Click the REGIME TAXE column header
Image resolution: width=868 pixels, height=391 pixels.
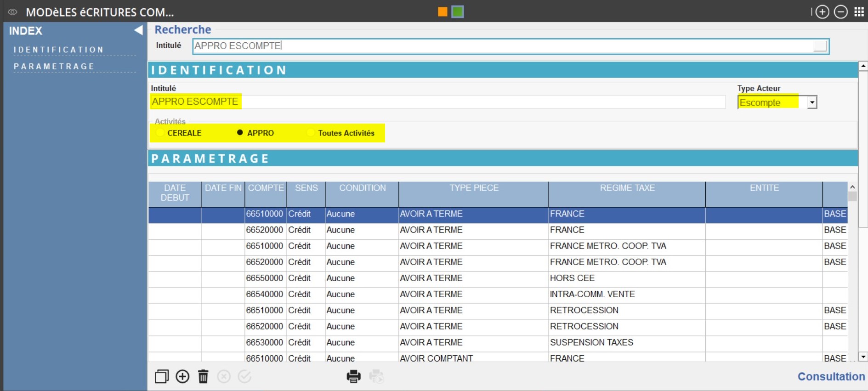tap(627, 188)
